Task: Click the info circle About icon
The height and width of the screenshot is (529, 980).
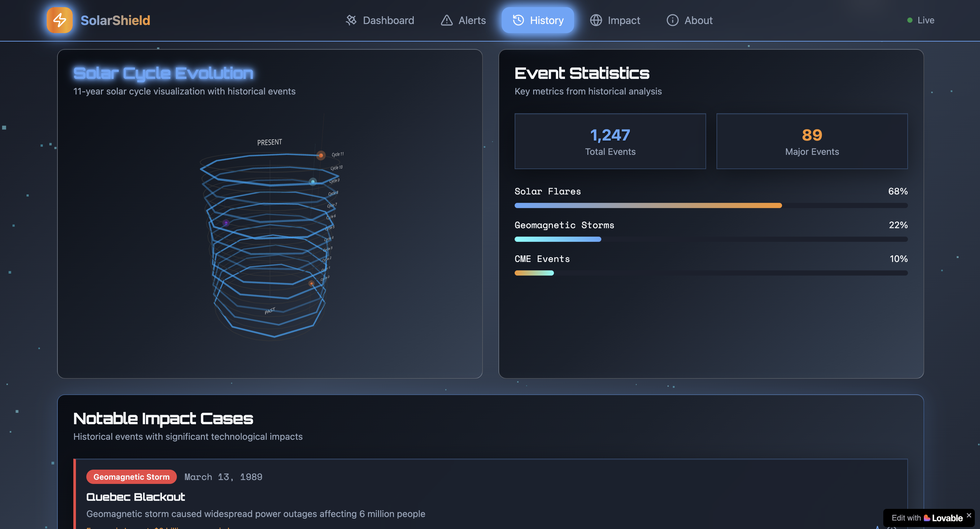Action: pos(672,20)
